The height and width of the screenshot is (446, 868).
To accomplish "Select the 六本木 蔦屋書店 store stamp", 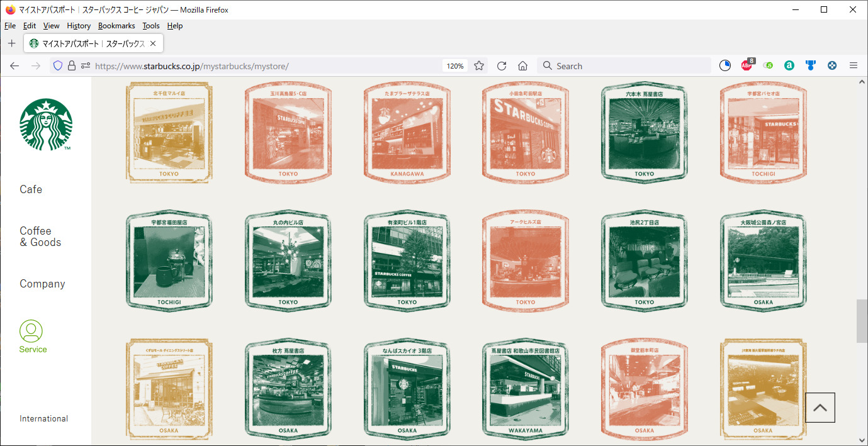I will coord(644,133).
